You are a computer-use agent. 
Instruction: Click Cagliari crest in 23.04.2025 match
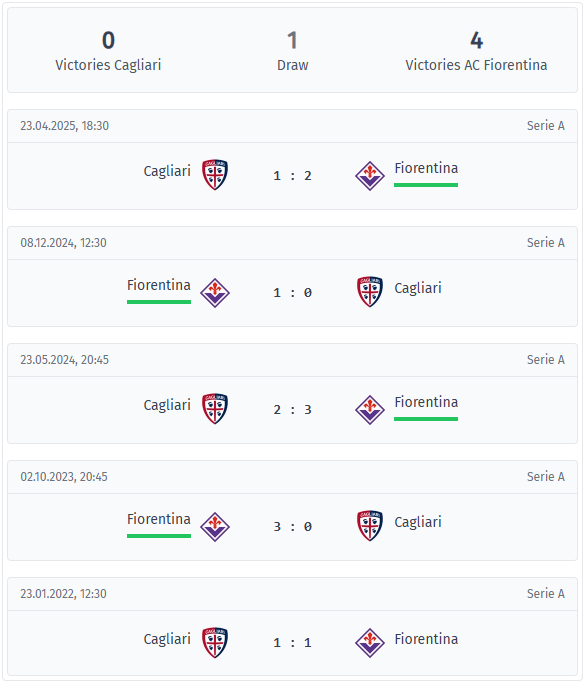pyautogui.click(x=215, y=175)
